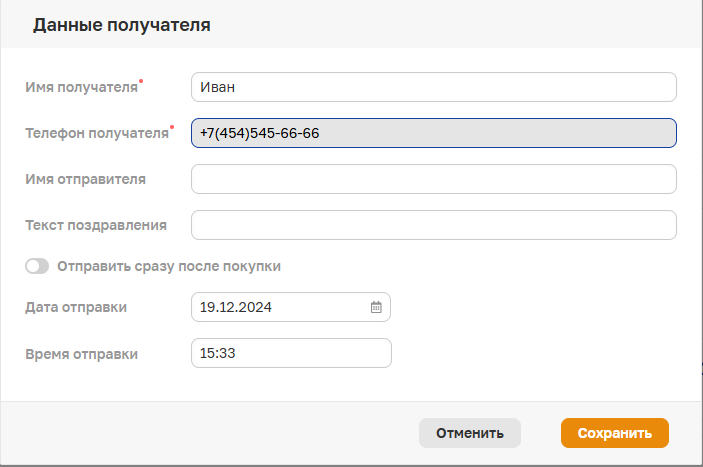Image resolution: width=703 pixels, height=467 pixels.
Task: Select the "Время отправки" field showing 15:33
Action: tap(291, 353)
